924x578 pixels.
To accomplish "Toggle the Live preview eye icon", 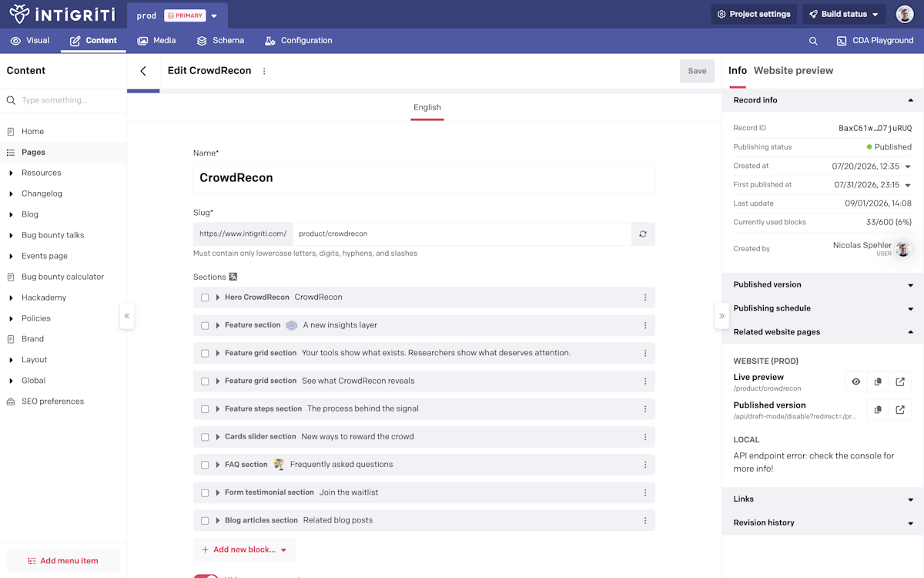I will click(855, 382).
